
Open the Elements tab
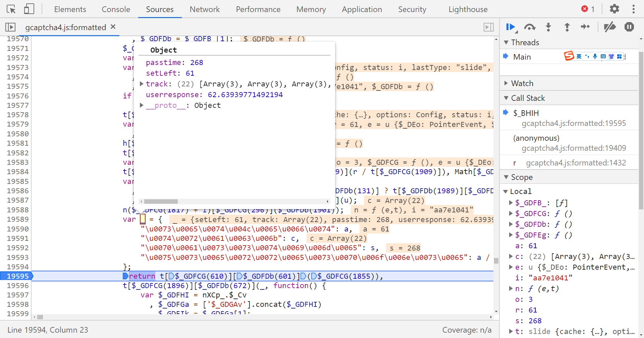coord(70,9)
